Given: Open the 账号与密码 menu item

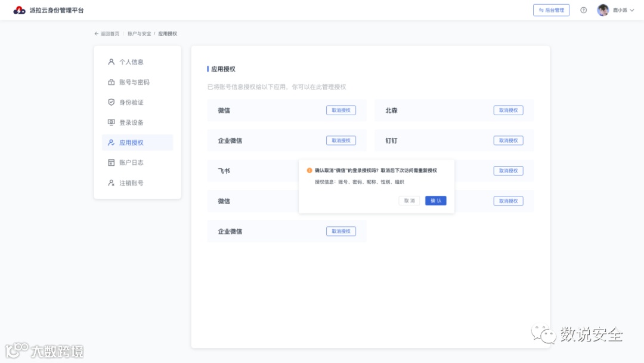Looking at the screenshot, I should (137, 82).
